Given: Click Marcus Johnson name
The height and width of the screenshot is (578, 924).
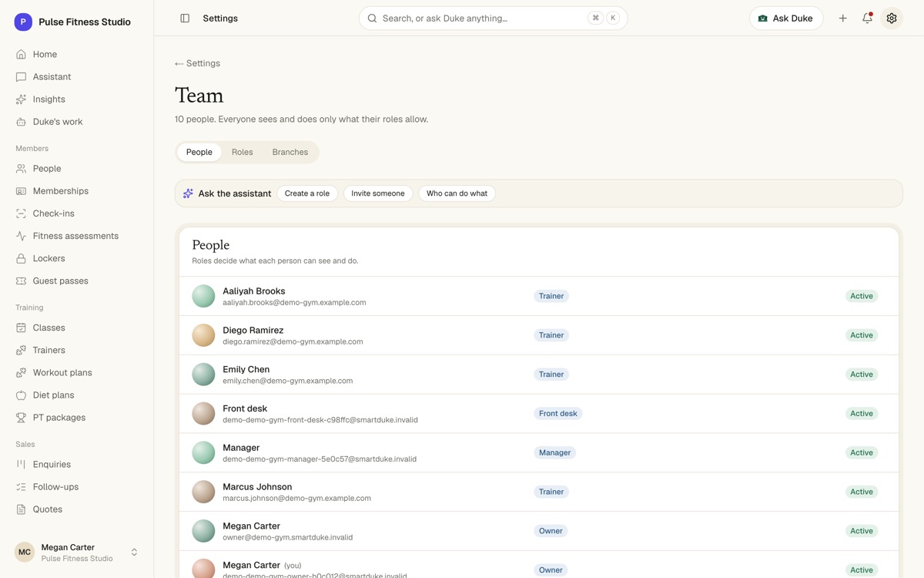Looking at the screenshot, I should 257,487.
